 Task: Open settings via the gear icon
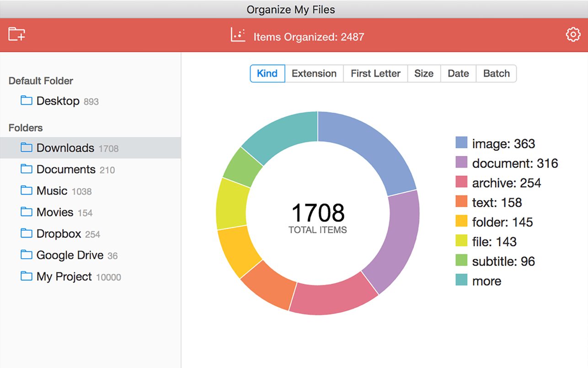pyautogui.click(x=572, y=35)
